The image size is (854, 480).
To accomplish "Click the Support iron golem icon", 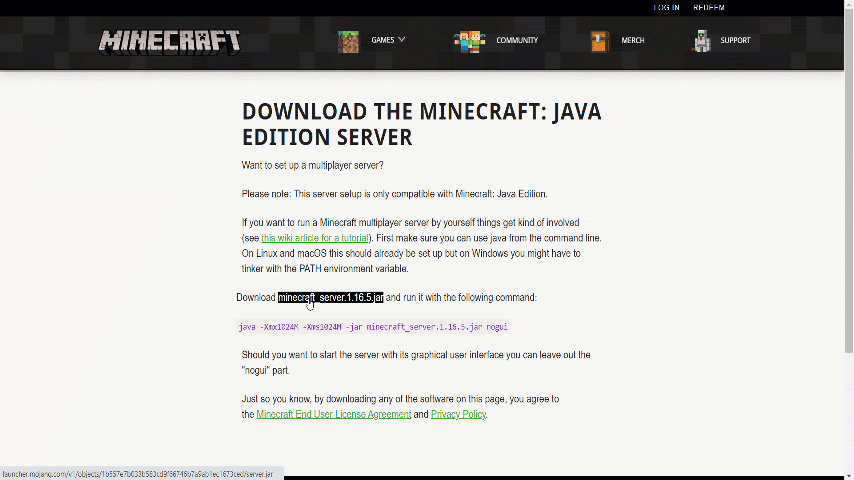I will point(702,41).
